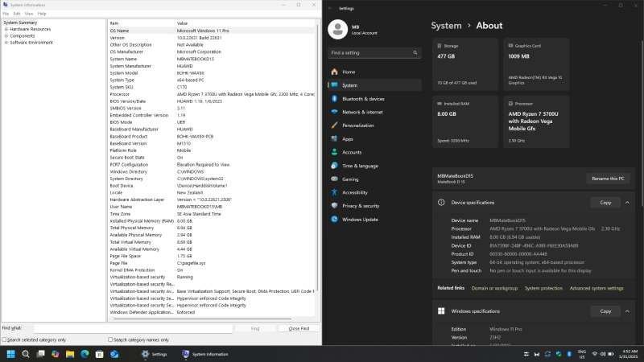This screenshot has height=362, width=644.
Task: Open Advanced system settings link
Action: (x=597, y=288)
